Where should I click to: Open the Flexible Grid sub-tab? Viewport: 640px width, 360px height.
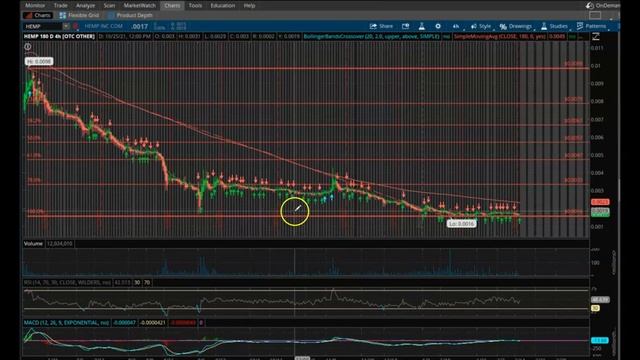(79, 15)
